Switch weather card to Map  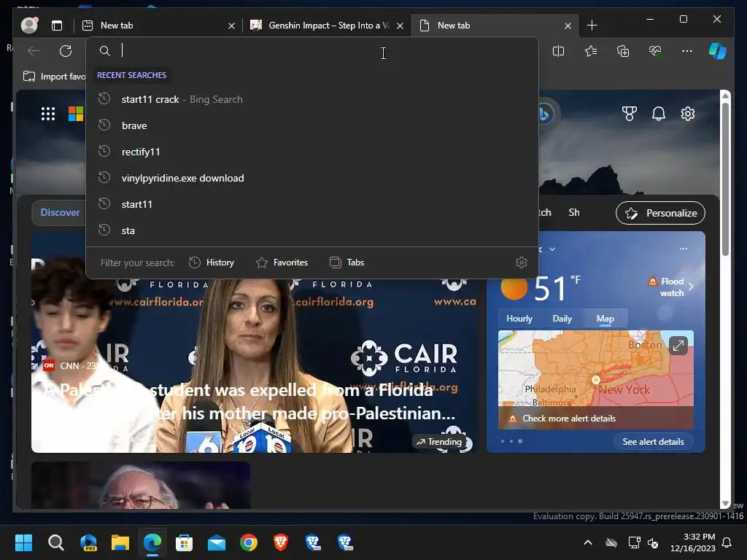605,319
